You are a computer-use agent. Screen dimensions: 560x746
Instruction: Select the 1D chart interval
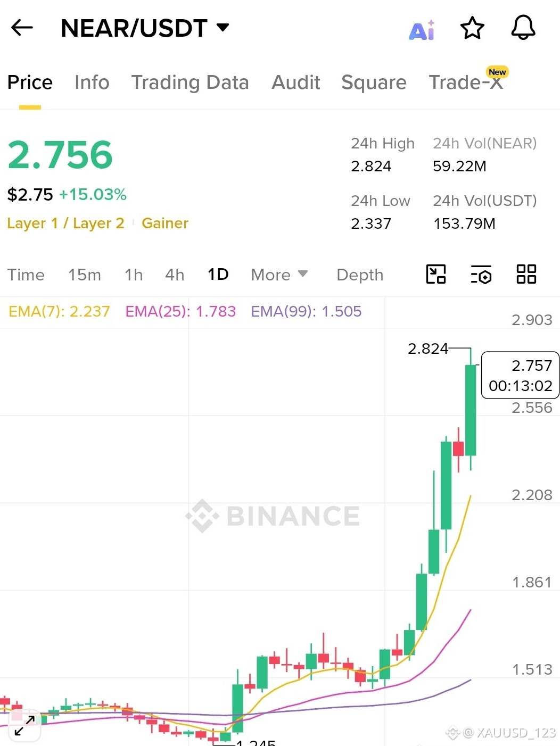point(218,275)
